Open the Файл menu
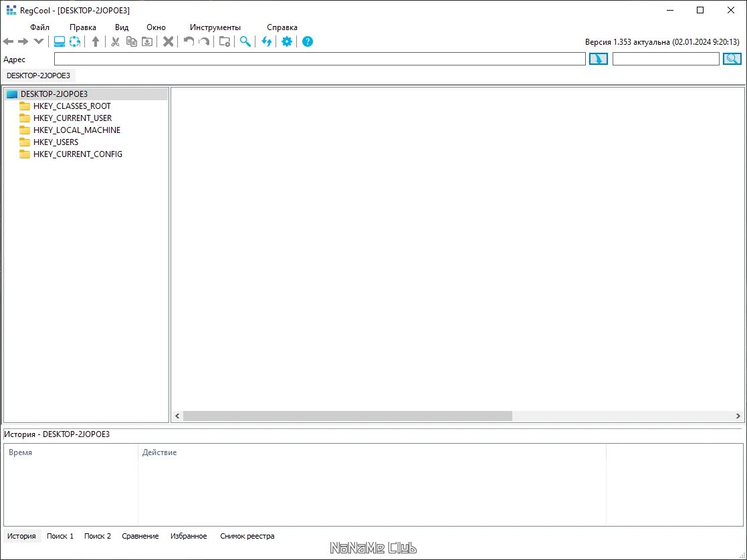 (x=39, y=27)
